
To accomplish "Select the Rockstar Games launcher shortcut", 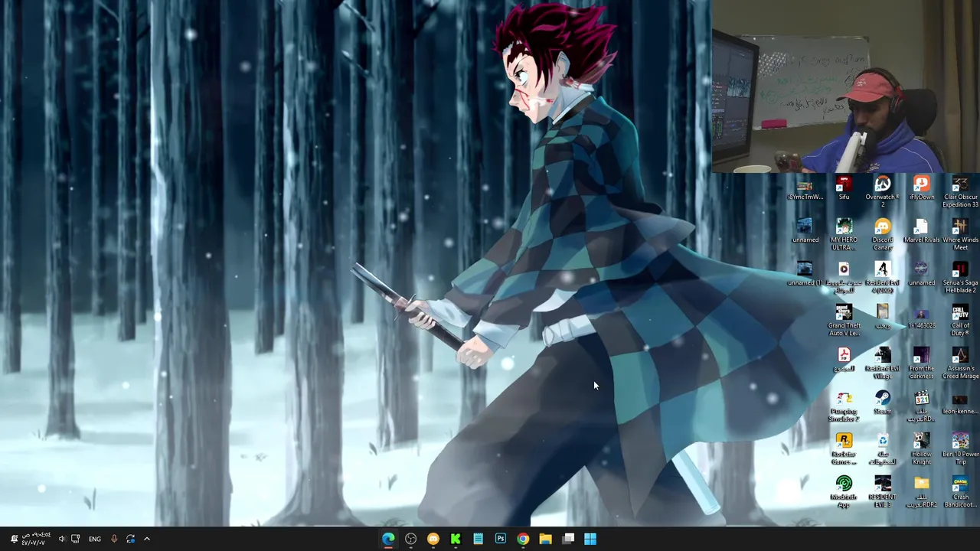I will (844, 448).
